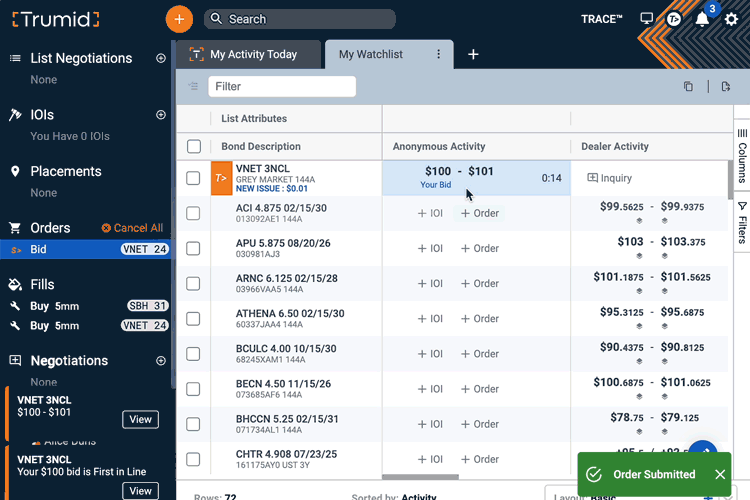
Task: Add a new IOI from sidebar
Action: (161, 114)
